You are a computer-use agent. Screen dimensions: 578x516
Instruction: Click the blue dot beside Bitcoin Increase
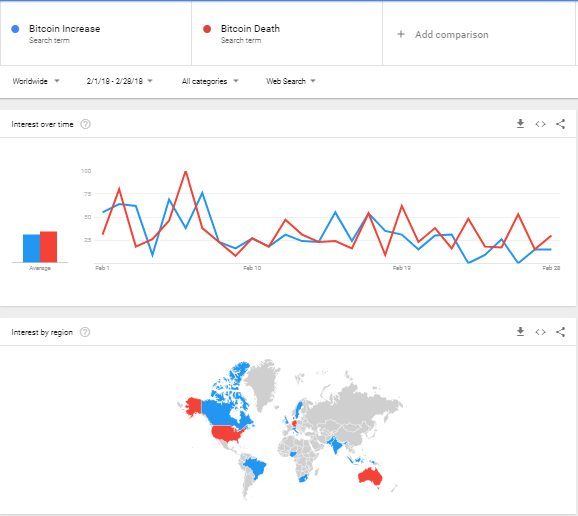pyautogui.click(x=15, y=29)
